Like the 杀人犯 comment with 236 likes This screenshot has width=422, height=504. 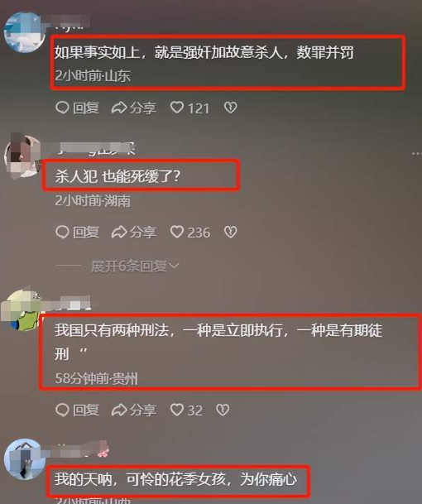coord(190,233)
